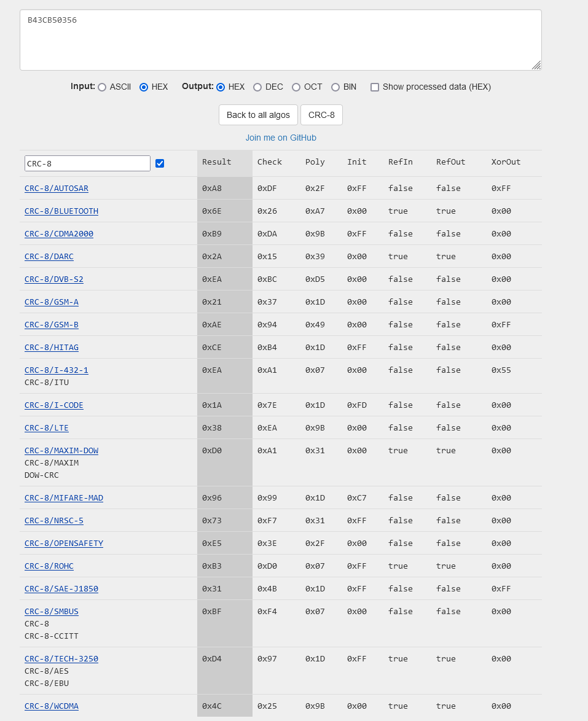Open the CRC-8/OPENSAFETY link
Viewport: 588px width, 721px height.
pyautogui.click(x=63, y=544)
